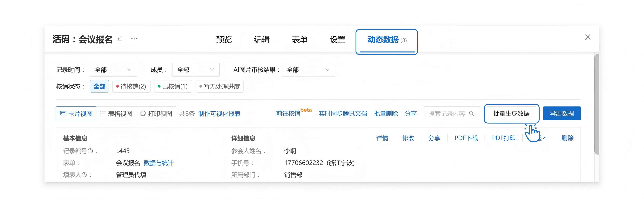The height and width of the screenshot is (199, 644).
Task: Select 暂无处理进度 status filter
Action: [x=220, y=86]
